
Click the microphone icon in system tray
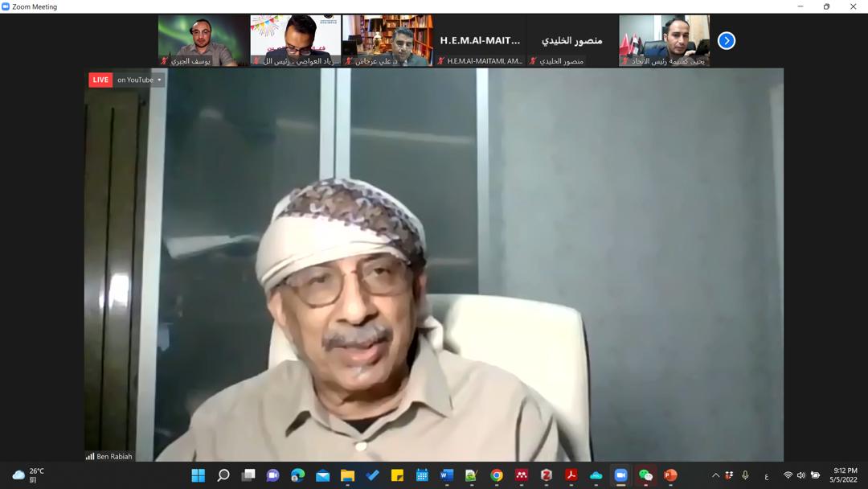(745, 475)
